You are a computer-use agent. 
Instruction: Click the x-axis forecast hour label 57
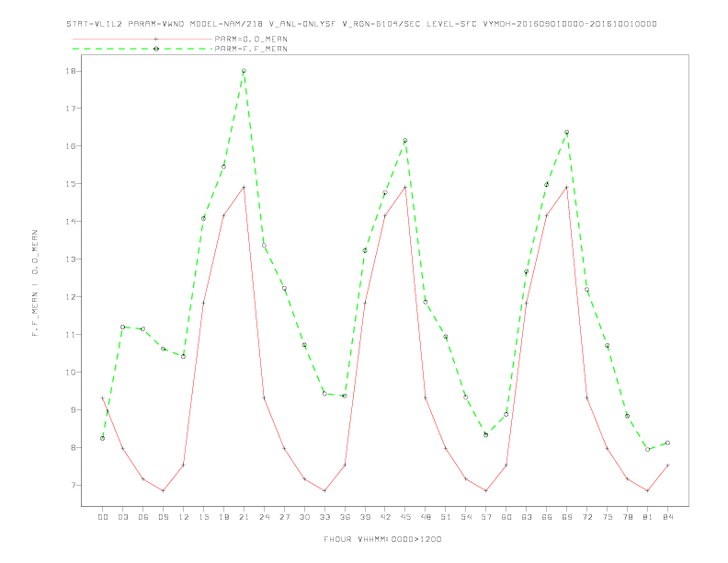486,517
